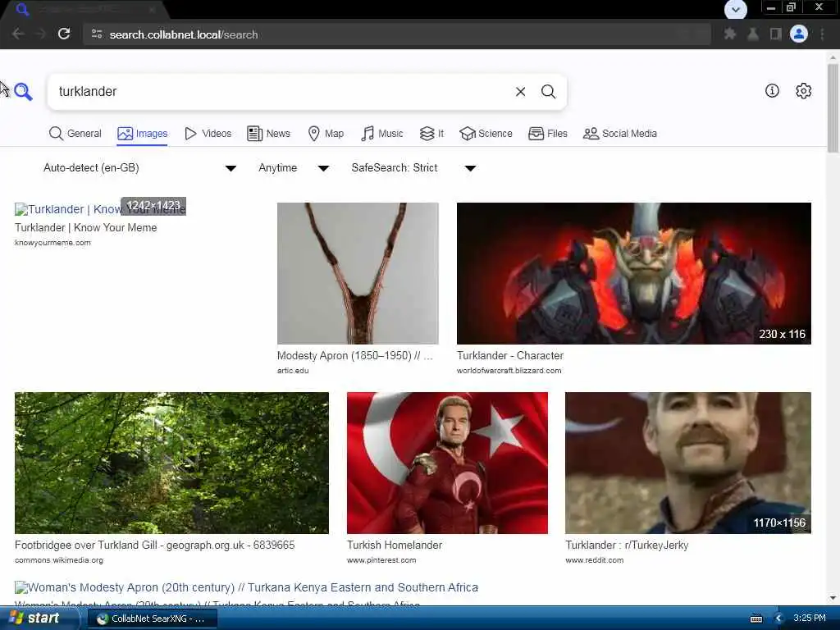This screenshot has width=840, height=630.
Task: Click into the turklander search field
Action: point(279,92)
